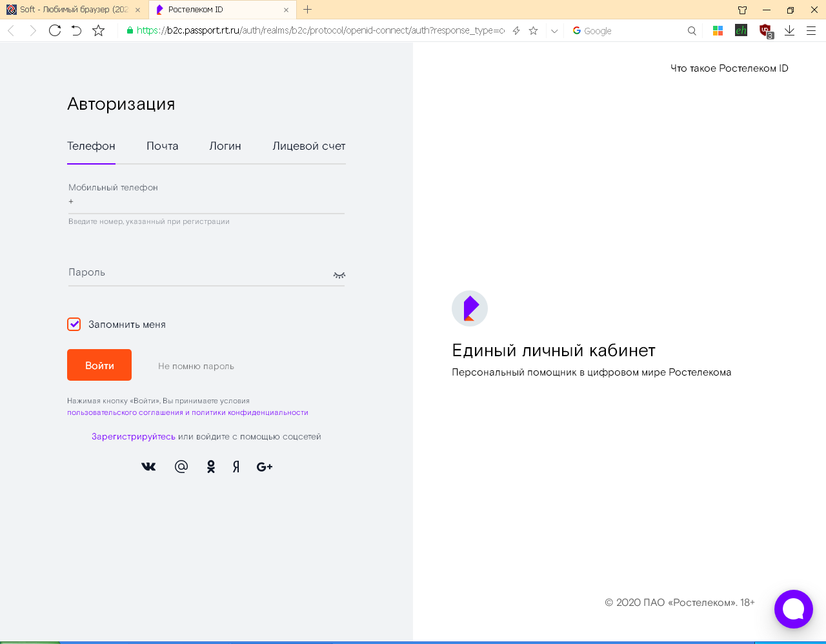Switch to the Телефон login tab
The image size is (826, 644).
91,146
